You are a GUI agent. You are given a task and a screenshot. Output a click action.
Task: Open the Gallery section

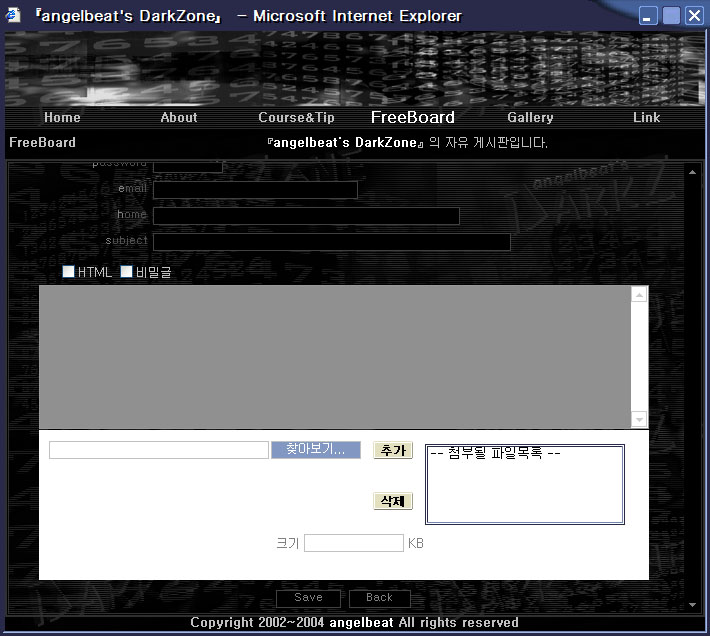530,117
